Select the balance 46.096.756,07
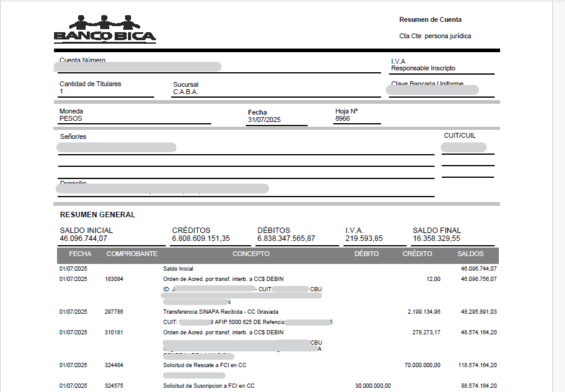The image size is (565, 392). [478, 279]
